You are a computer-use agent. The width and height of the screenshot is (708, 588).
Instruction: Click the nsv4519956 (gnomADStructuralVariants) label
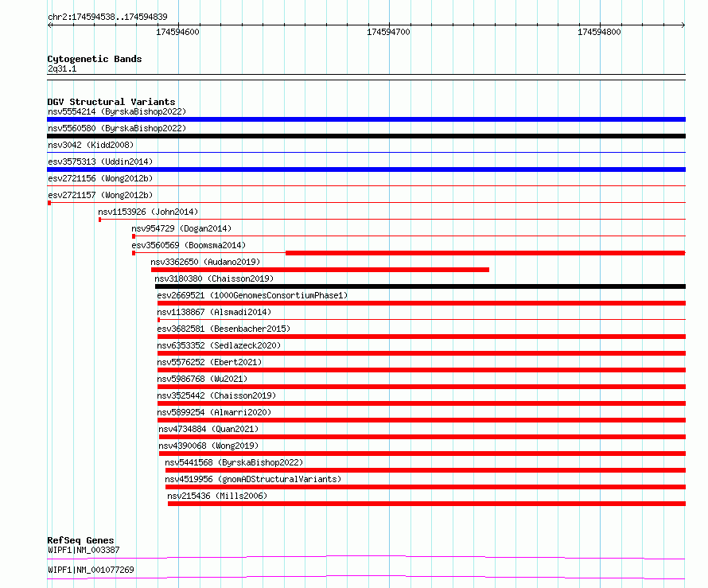[x=253, y=479]
